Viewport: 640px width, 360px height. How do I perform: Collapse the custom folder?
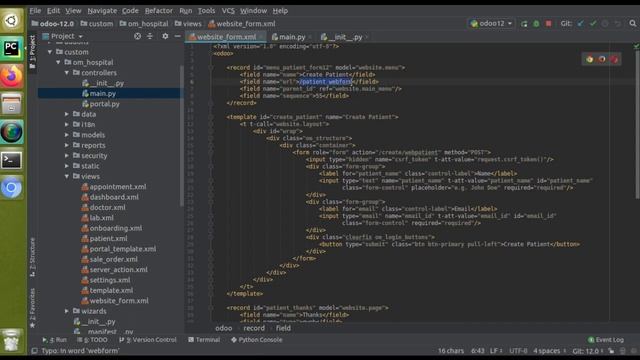50,52
